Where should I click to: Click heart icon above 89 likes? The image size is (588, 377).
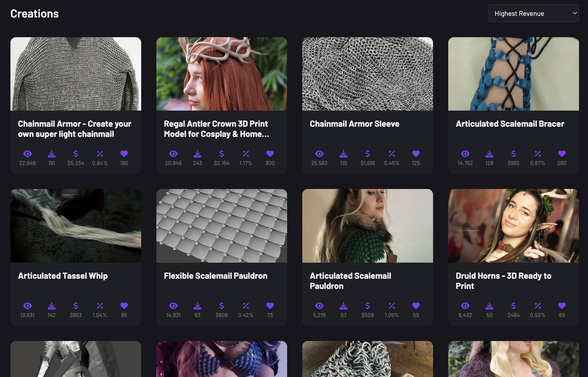click(x=562, y=306)
